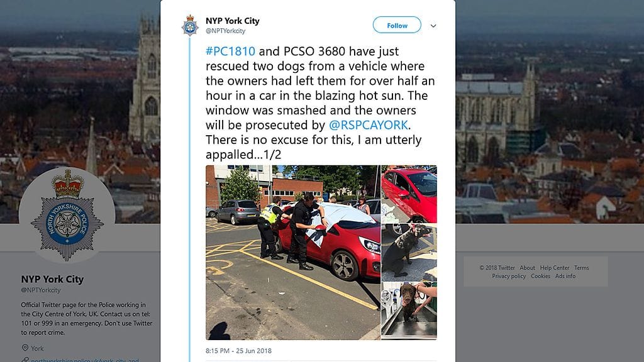
Task: Open the @RSPCAYORK mention link
Action: (369, 125)
